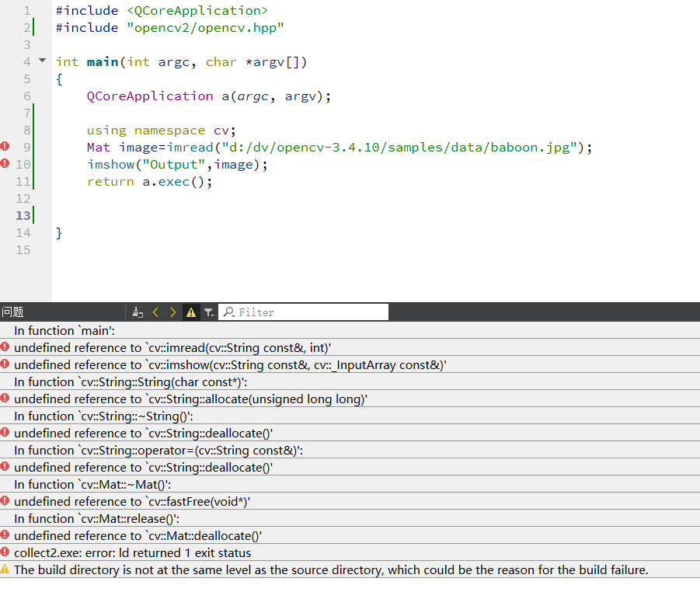Click line number 13 in gutter
The image size is (700, 599).
point(23,215)
